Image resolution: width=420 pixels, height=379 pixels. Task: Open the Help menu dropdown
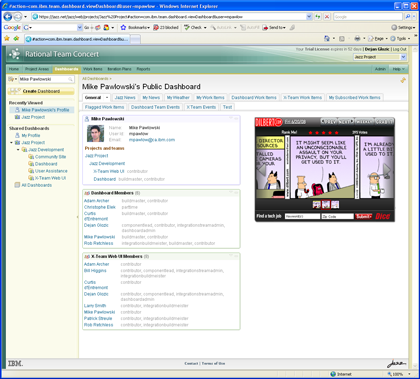coord(398,69)
